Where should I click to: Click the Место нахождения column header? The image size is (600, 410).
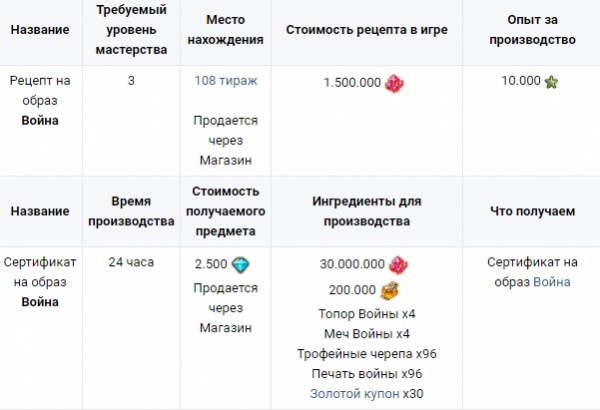[x=226, y=30]
